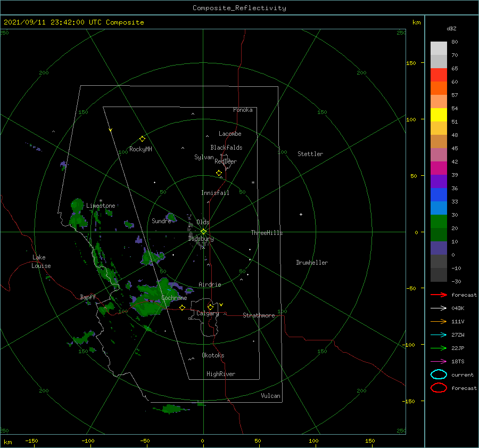The image size is (479, 448).
Task: Click the red swatch in the dBZ scale
Action: coord(439,75)
